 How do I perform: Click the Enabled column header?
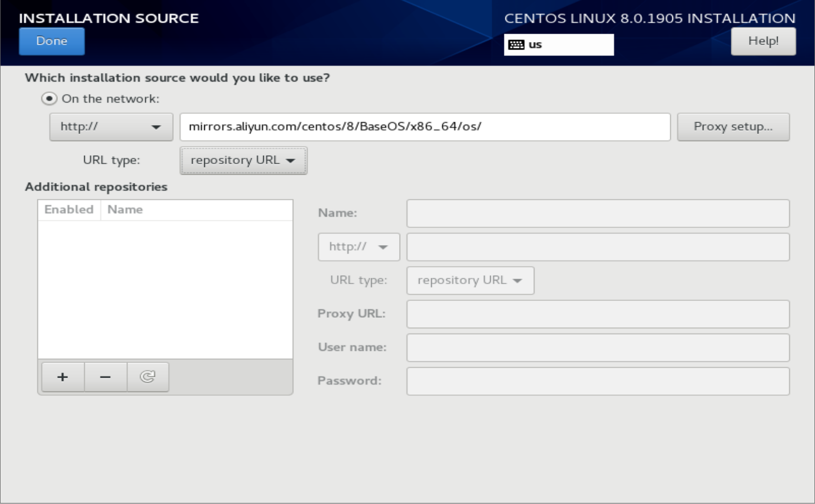point(69,209)
